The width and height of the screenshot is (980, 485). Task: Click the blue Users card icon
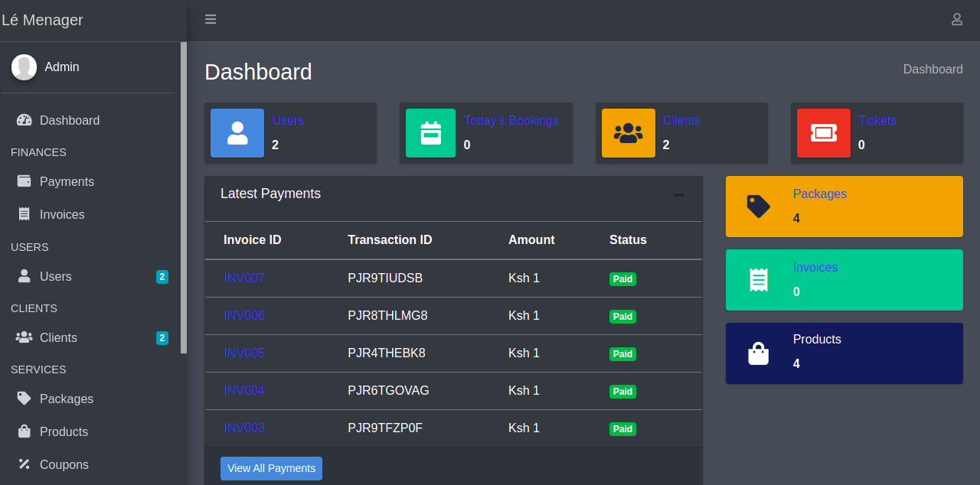point(237,133)
